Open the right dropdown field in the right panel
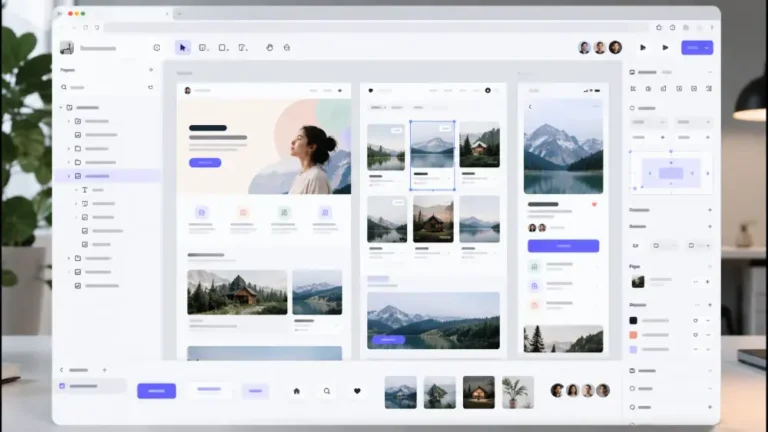The image size is (768, 432). (x=694, y=122)
